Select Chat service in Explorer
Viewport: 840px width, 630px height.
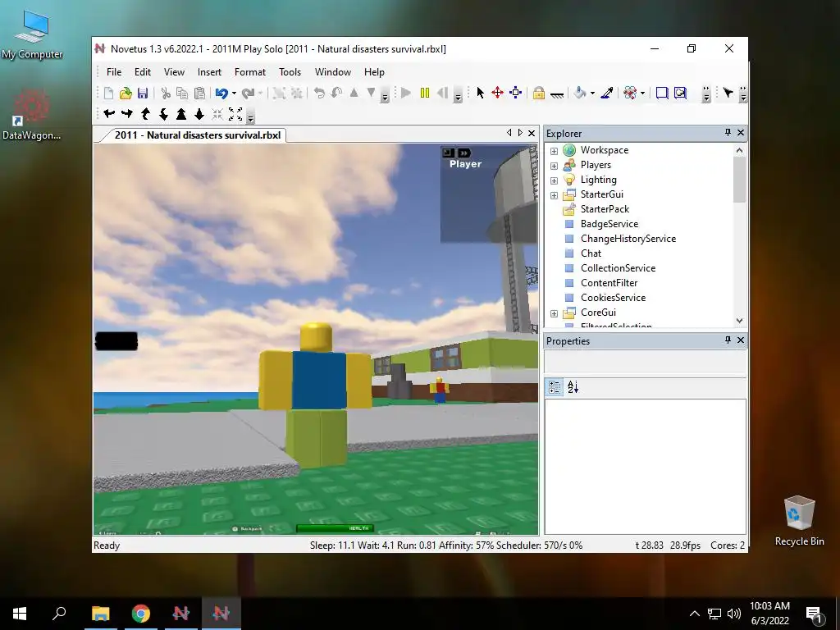click(591, 253)
